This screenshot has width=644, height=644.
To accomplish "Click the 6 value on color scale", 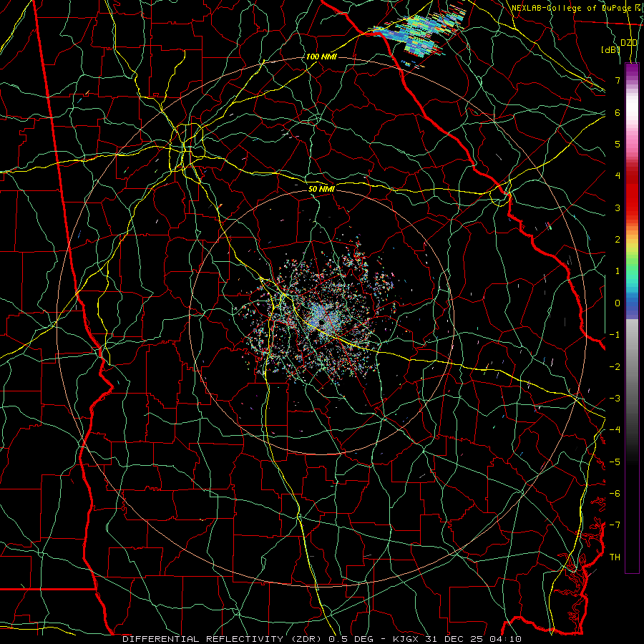I will [618, 112].
